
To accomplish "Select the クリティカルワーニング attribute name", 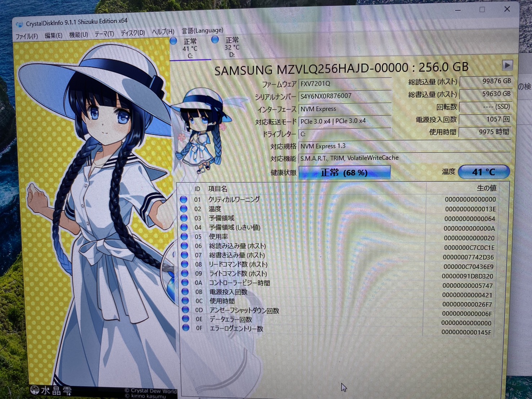I will pyautogui.click(x=234, y=199).
